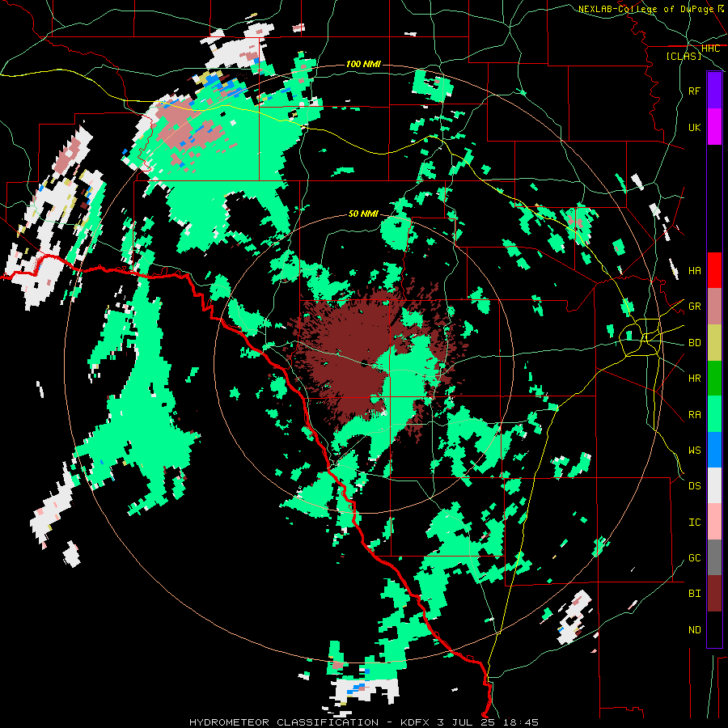728x728 pixels.
Task: Click the IC legend label
Action: click(695, 523)
